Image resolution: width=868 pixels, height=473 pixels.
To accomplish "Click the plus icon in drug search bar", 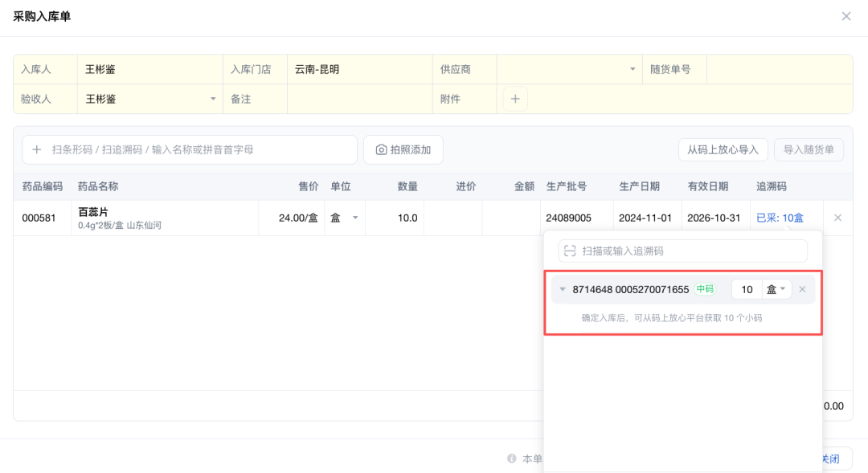I will pos(37,149).
